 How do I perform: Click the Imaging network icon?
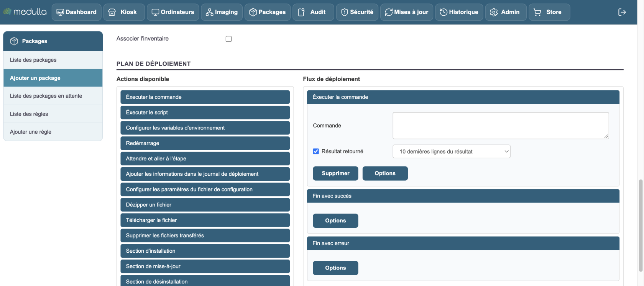[209, 12]
